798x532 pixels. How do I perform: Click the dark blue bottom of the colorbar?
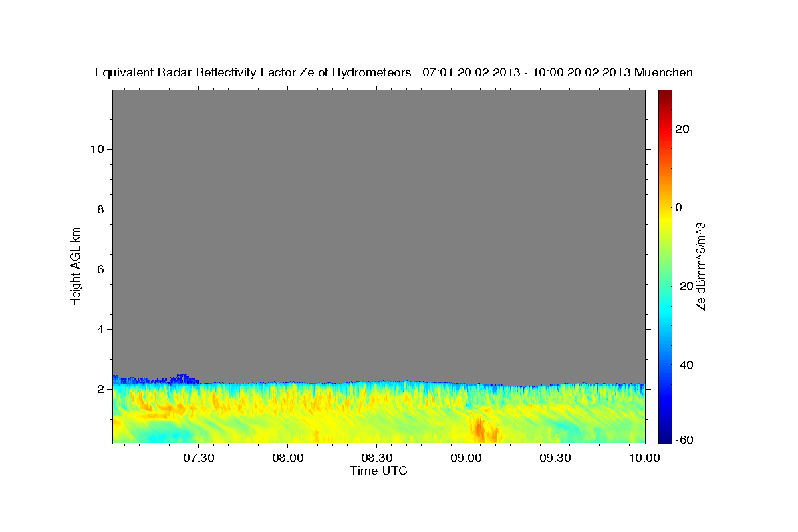pyautogui.click(x=665, y=438)
